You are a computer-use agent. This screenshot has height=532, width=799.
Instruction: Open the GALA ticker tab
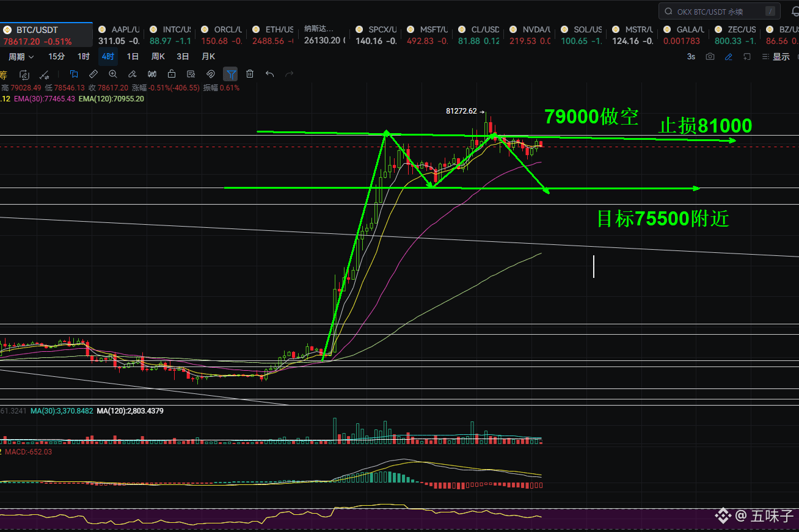[x=684, y=35]
